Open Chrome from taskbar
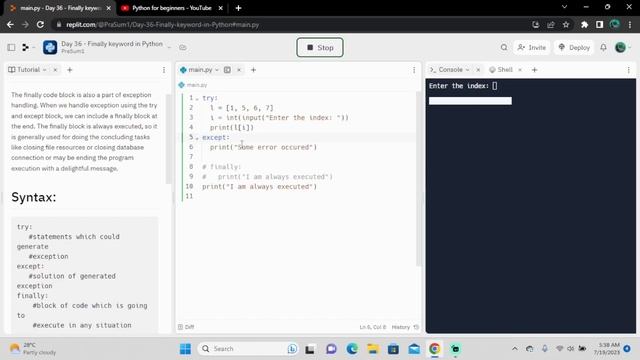 click(434, 349)
